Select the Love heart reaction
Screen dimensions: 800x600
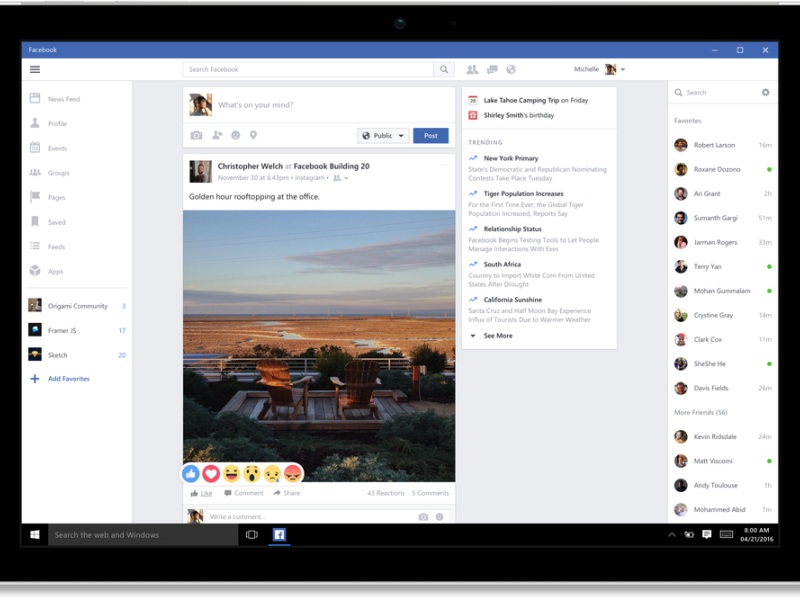pos(211,474)
